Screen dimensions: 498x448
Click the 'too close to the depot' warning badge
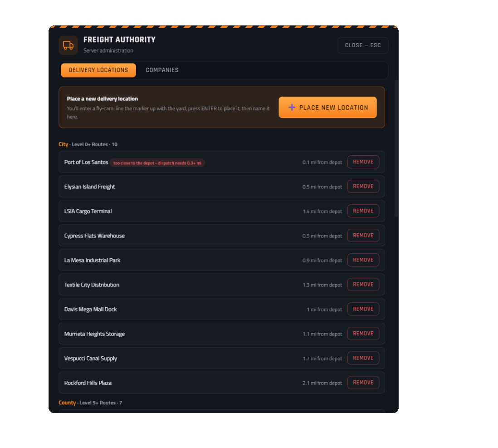click(157, 163)
